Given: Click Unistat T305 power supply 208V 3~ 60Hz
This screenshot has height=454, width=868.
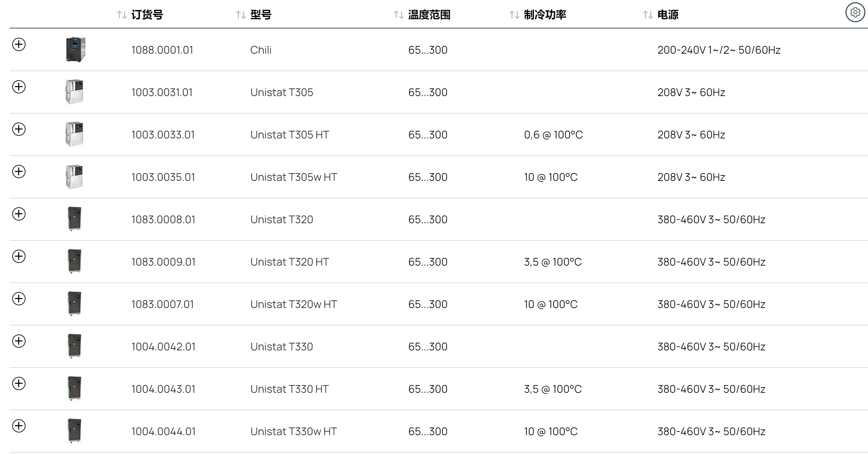Looking at the screenshot, I should coord(691,92).
